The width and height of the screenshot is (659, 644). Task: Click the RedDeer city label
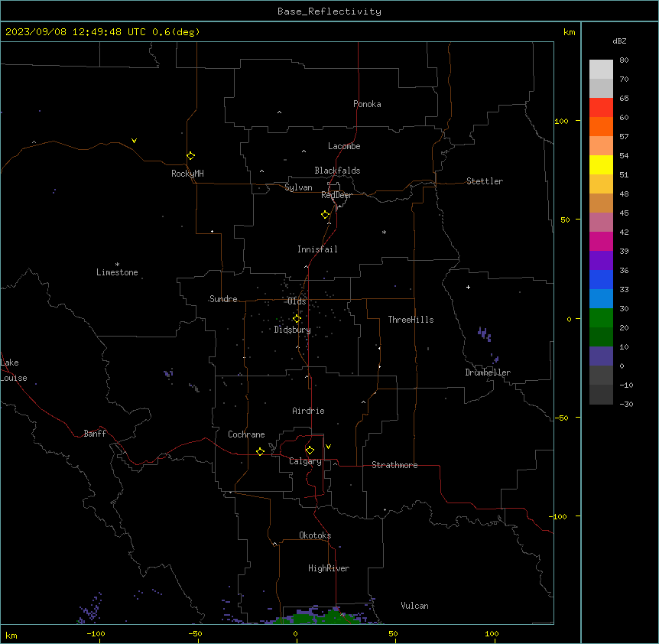[336, 195]
